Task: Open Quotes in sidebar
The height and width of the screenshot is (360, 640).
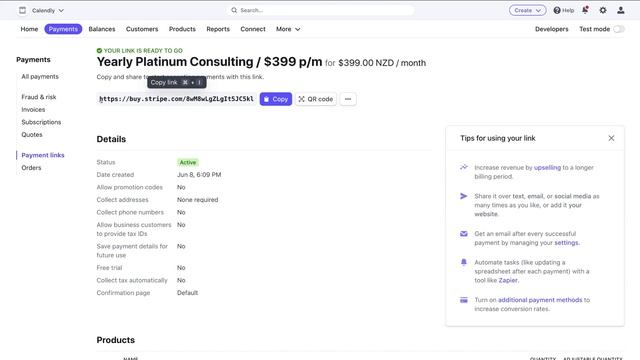Action: click(x=32, y=134)
